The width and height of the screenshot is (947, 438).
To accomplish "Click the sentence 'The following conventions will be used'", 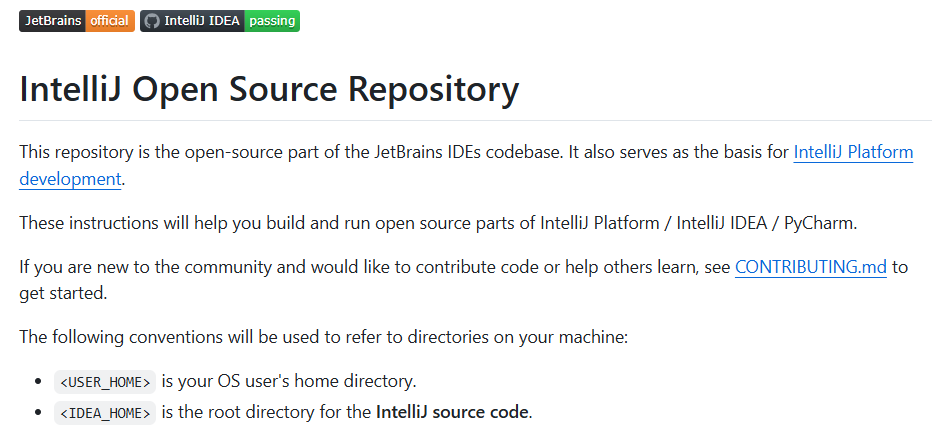I will 324,337.
